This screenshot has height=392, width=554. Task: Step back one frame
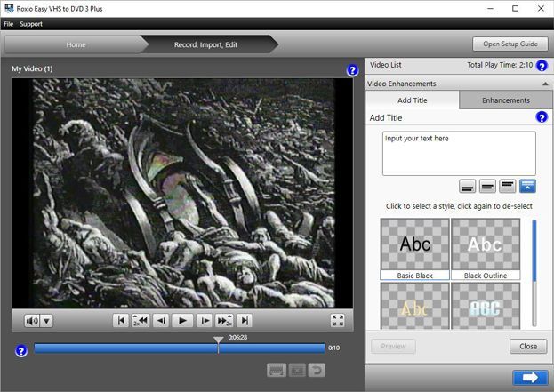tap(161, 320)
